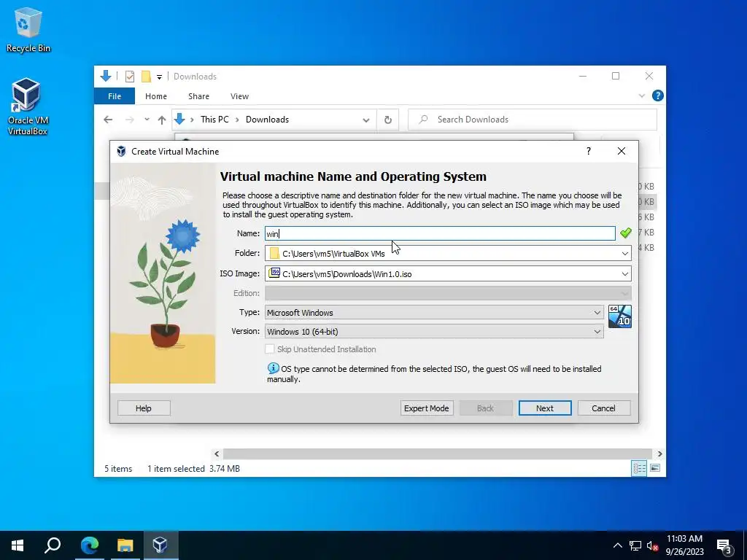747x560 pixels.
Task: Click Next in Create Virtual Machine
Action: tap(544, 408)
